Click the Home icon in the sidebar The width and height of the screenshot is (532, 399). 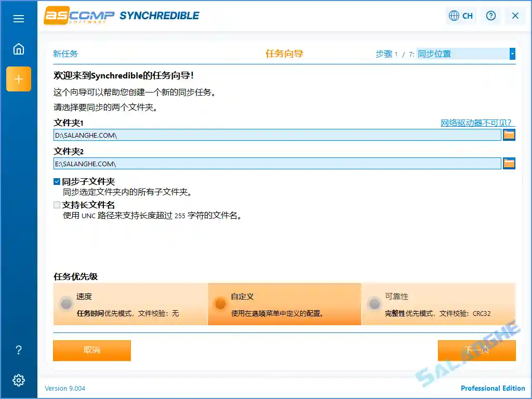point(19,48)
